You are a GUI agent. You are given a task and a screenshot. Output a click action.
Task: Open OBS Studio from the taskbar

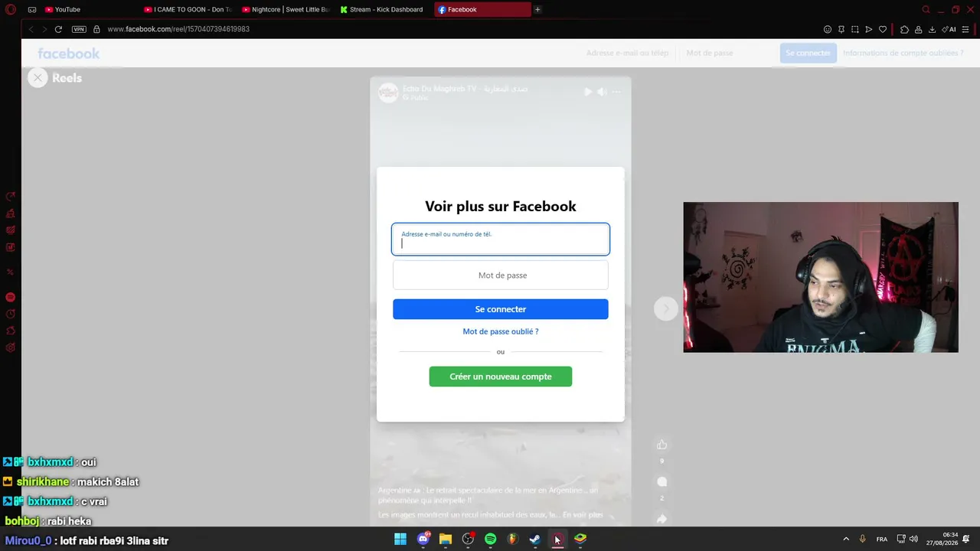[468, 539]
